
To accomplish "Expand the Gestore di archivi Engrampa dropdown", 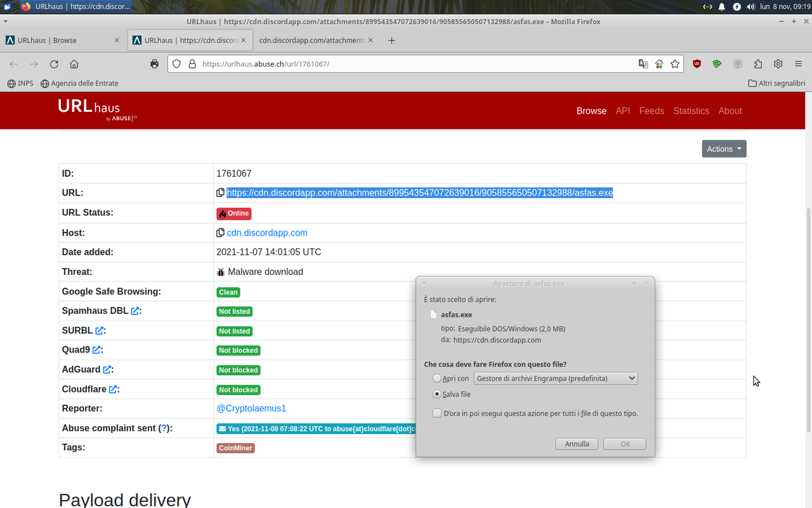I will click(556, 378).
